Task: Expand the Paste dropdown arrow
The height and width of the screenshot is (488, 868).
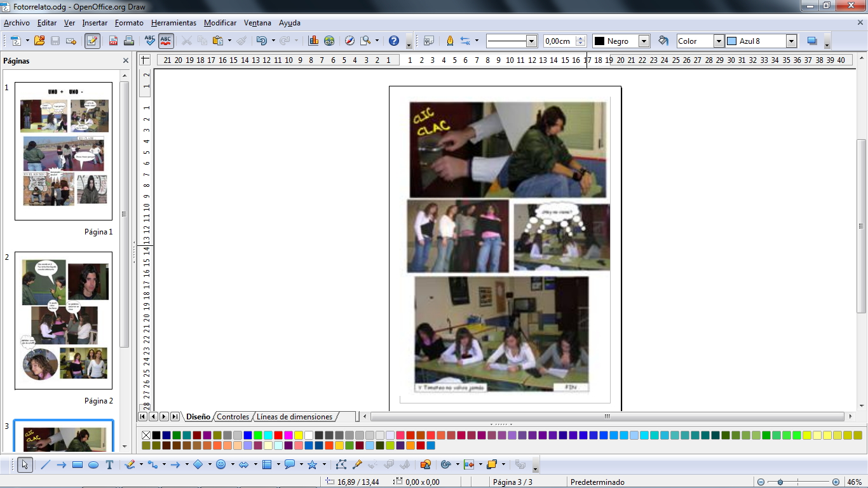Action: click(x=229, y=41)
